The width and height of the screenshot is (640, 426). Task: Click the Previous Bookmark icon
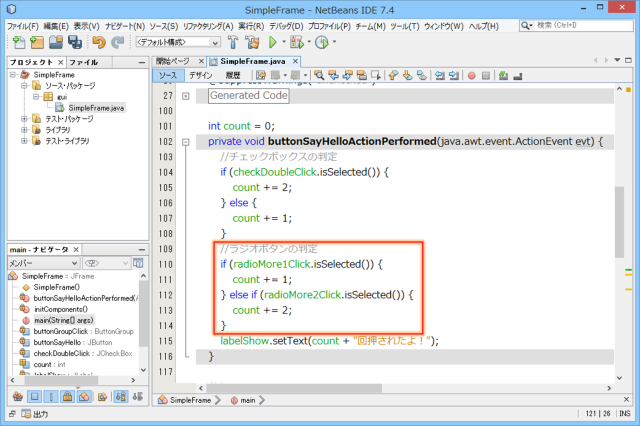tap(393, 75)
